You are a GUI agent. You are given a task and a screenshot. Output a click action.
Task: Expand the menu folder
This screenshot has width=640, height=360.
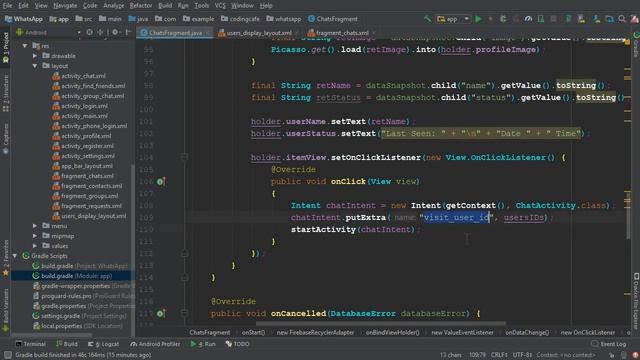click(x=35, y=226)
